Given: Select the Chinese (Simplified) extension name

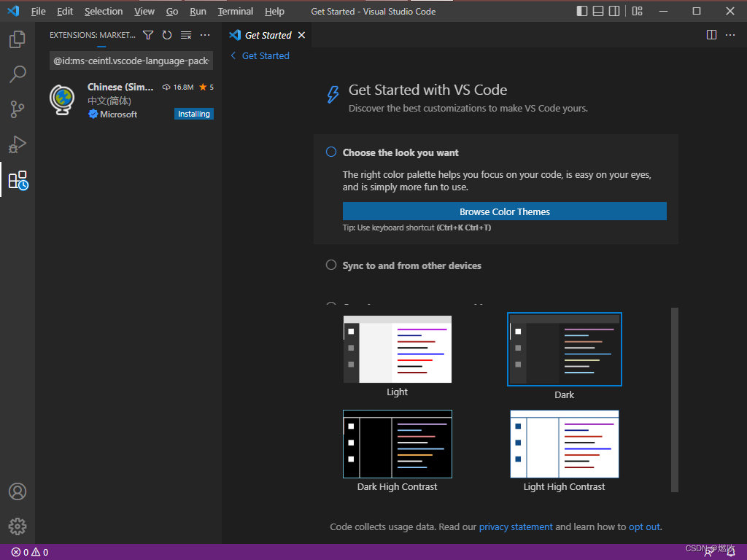Looking at the screenshot, I should 120,87.
